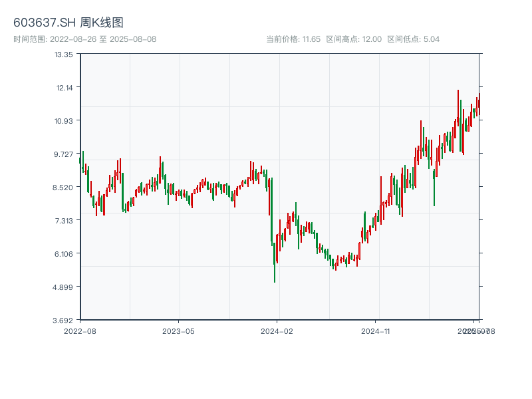Click the 时间范围 date range text
The height and width of the screenshot is (399, 532).
pyautogui.click(x=85, y=39)
